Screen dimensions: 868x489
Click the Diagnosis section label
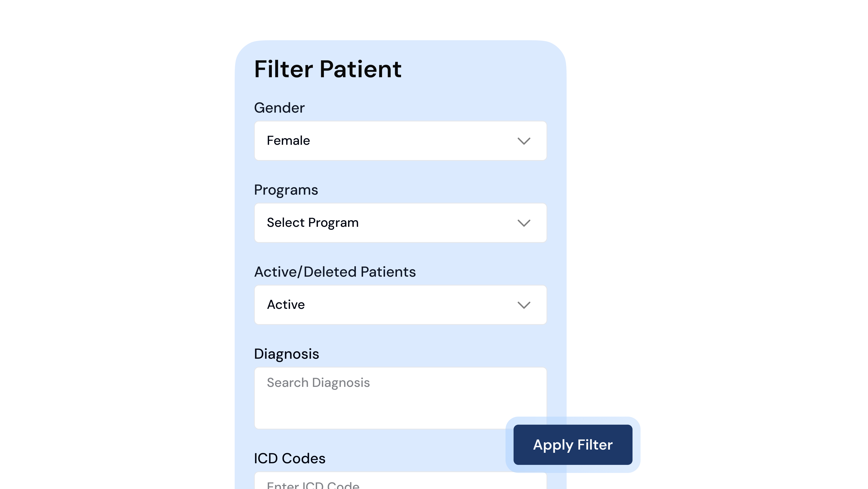pos(287,354)
